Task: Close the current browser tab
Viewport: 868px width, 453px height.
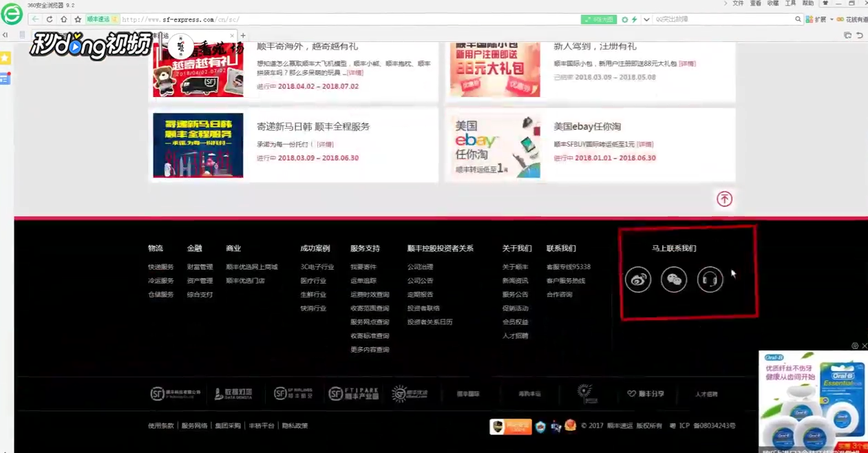Action: pyautogui.click(x=232, y=35)
